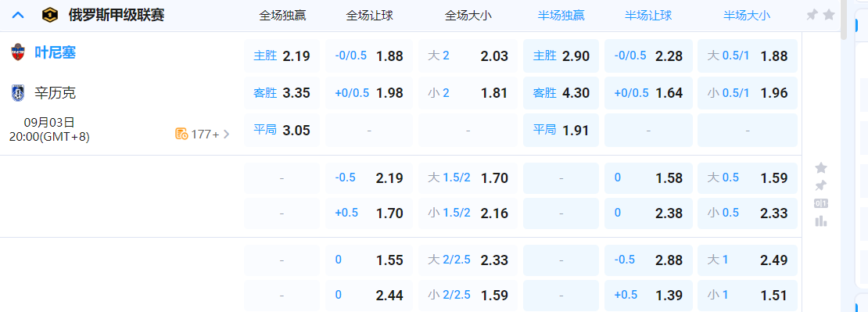This screenshot has width=868, height=312.
Task: Pick half-time handicap +0/0.5 at 1.64
Action: (648, 93)
